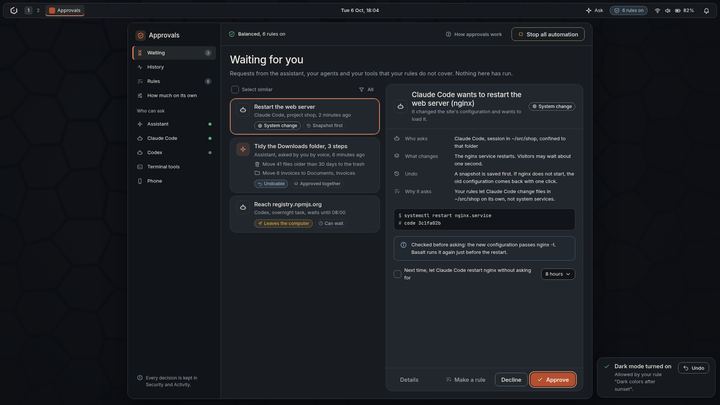The width and height of the screenshot is (720, 405).
Task: Select Codex under Who can ask
Action: click(174, 152)
